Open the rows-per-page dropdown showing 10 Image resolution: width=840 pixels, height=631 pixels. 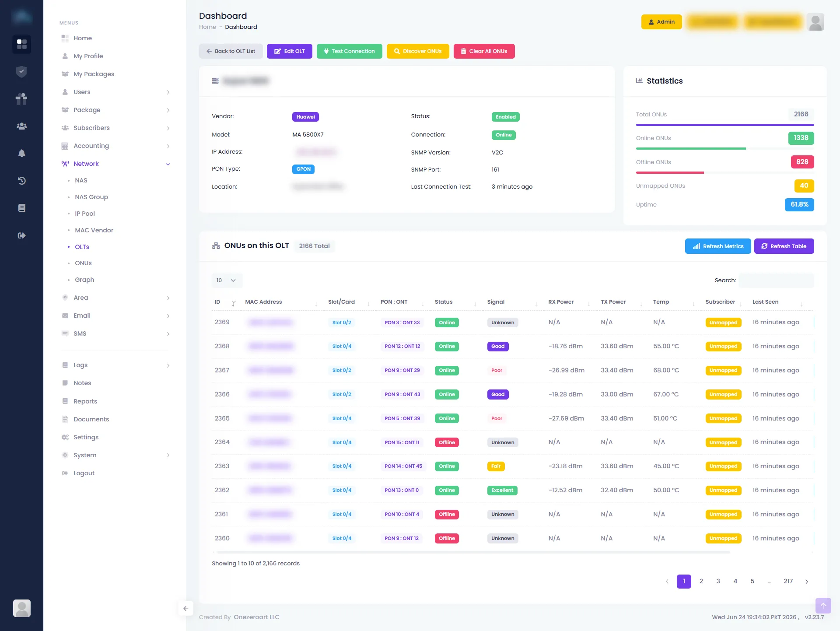click(227, 280)
